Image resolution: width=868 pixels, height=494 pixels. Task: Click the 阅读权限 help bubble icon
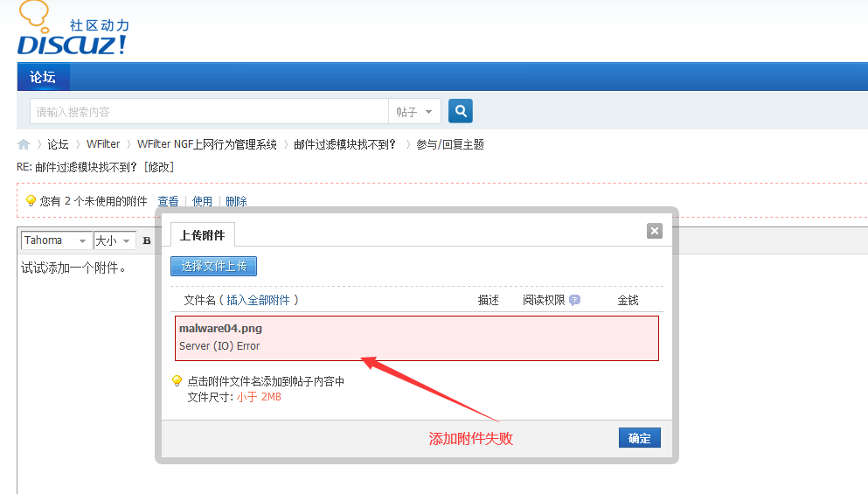(574, 300)
